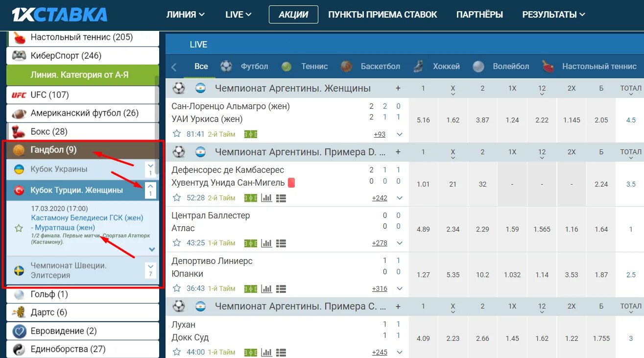Open +93 markets for Сан-Лоренцо match

380,134
